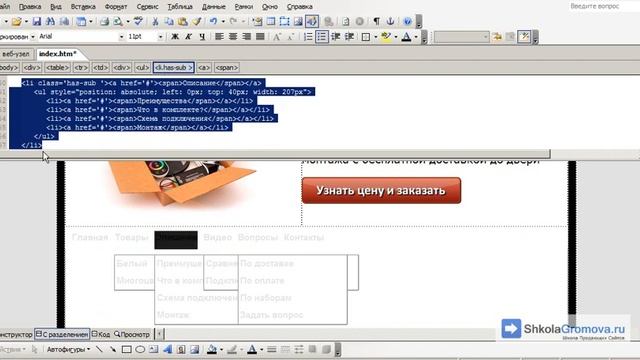Click Increase Font Size icon
The width and height of the screenshot is (640, 360).
(277, 37)
